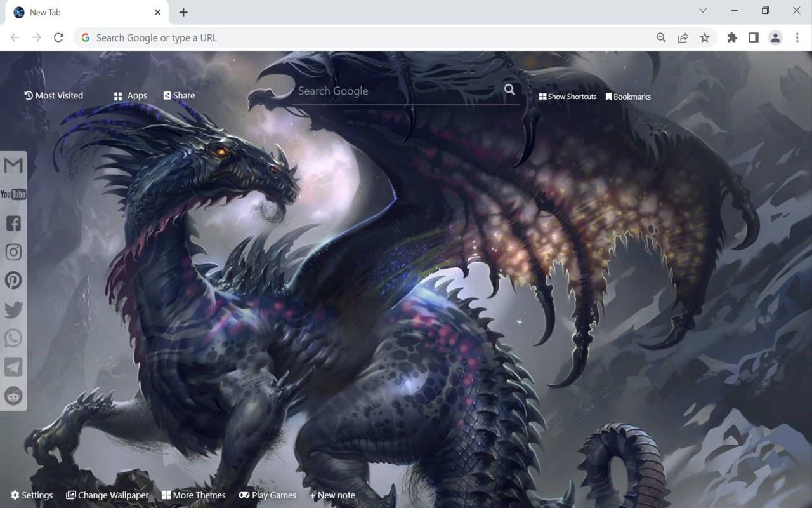Open Reddit shortcut in sidebar
The width and height of the screenshot is (812, 508).
(13, 396)
